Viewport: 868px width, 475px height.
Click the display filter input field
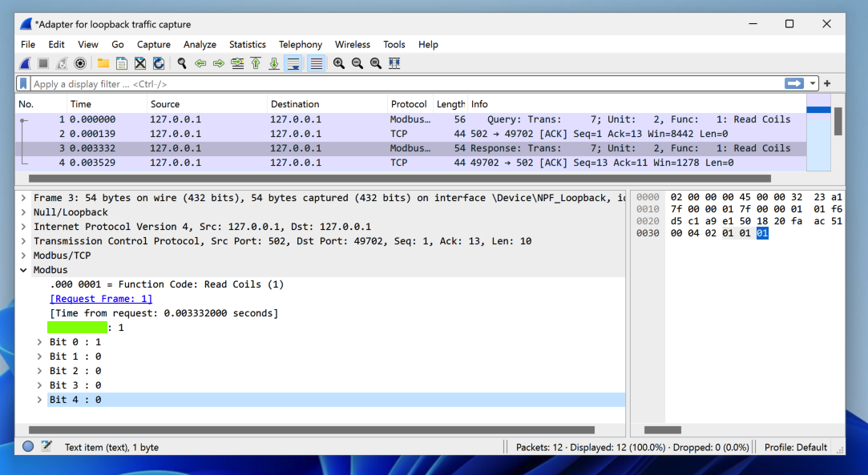click(x=401, y=84)
